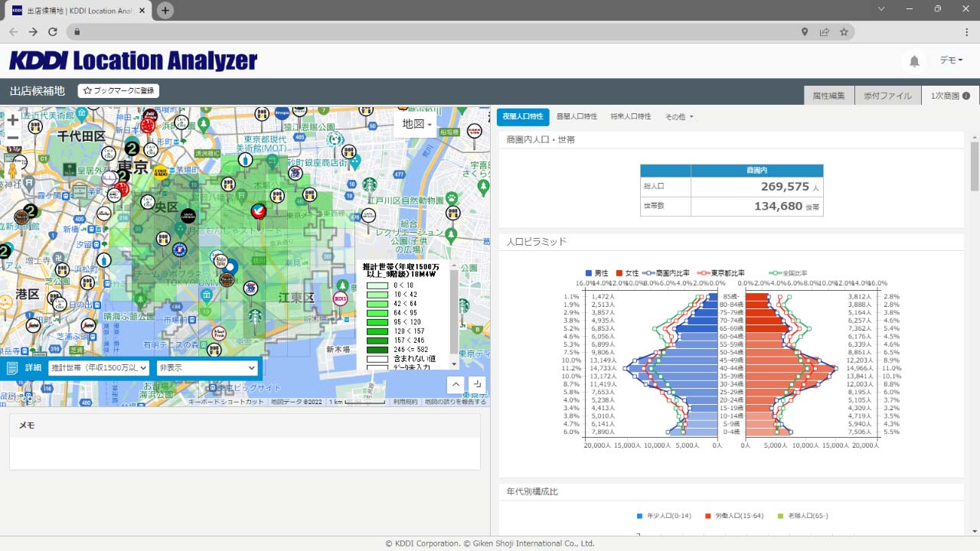
Task: Bookmark this page with Chrome star
Action: (844, 32)
